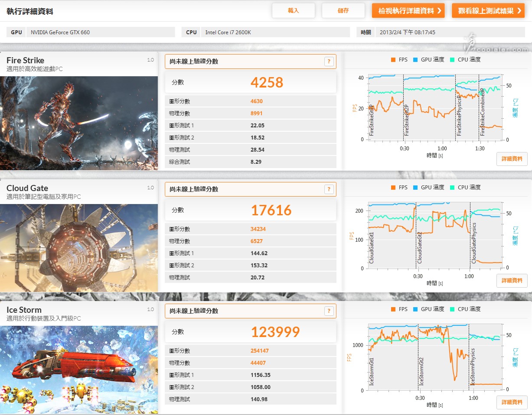Open Cloud Gate chart 詳細資料 button
Image resolution: width=532 pixels, height=415 pixels.
coord(512,281)
